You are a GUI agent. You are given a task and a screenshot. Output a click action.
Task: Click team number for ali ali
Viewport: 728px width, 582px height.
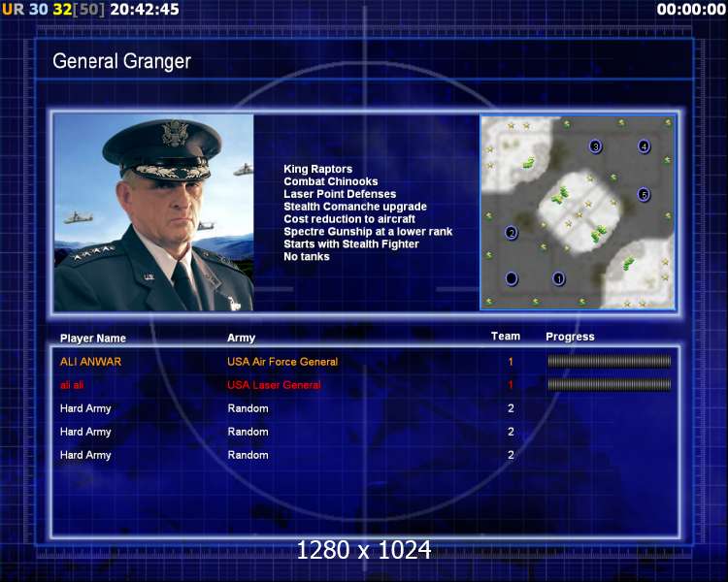click(x=511, y=385)
